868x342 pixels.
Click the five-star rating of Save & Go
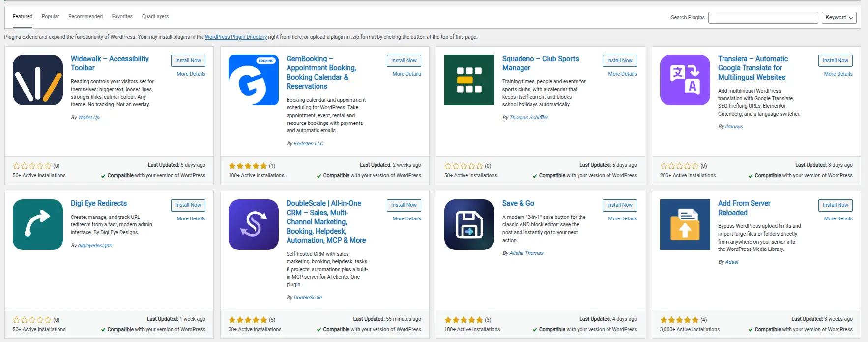click(x=464, y=320)
